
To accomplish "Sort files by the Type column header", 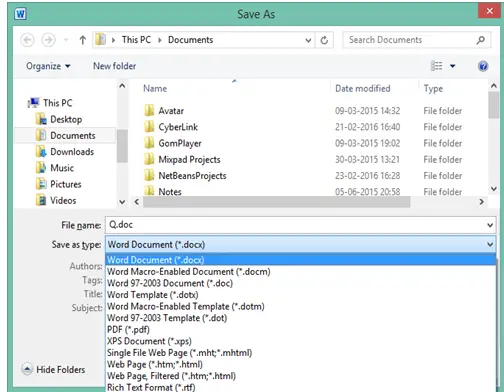I will (433, 88).
